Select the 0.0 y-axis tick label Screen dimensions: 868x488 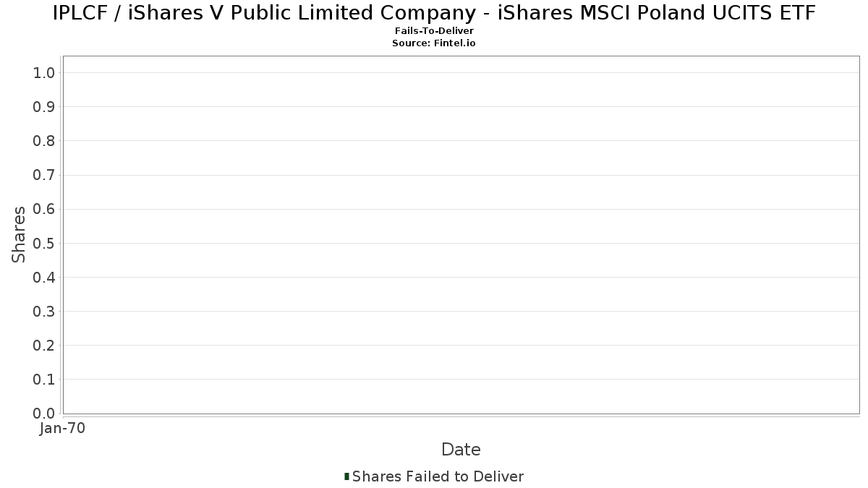pyautogui.click(x=44, y=414)
